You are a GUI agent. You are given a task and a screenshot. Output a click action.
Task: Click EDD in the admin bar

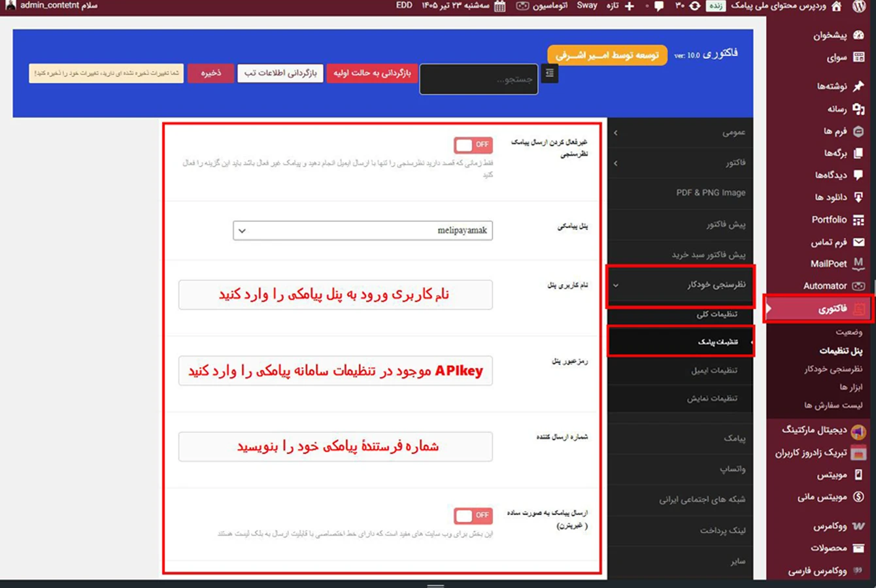tap(404, 6)
